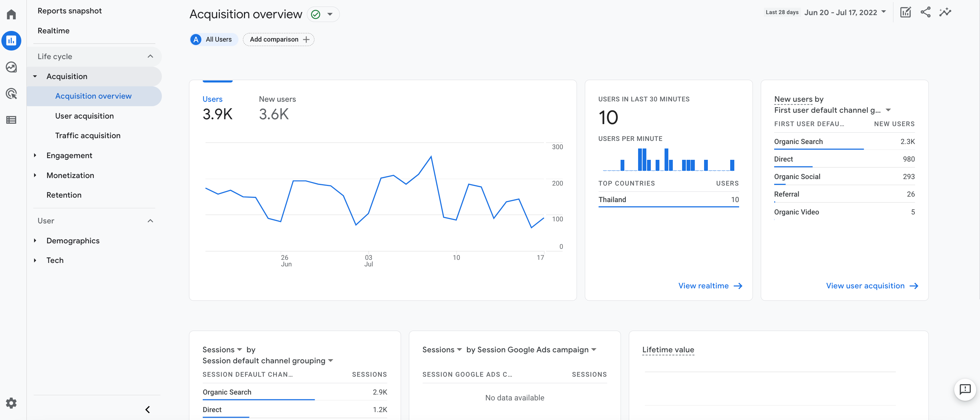Click the Add comparison button
The image size is (980, 420).
pos(278,39)
